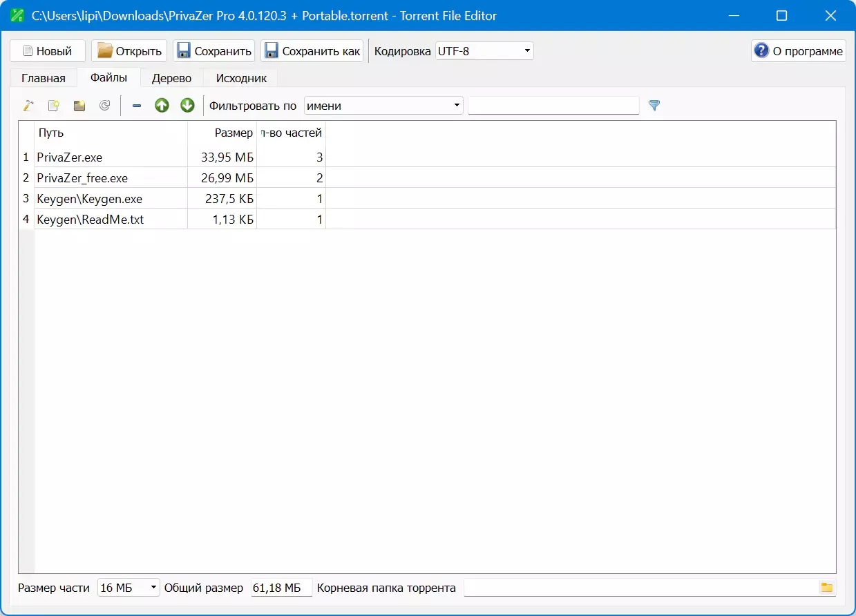Open the Кодировка UTF-8 dropdown
Image resolution: width=856 pixels, height=616 pixels.
484,51
